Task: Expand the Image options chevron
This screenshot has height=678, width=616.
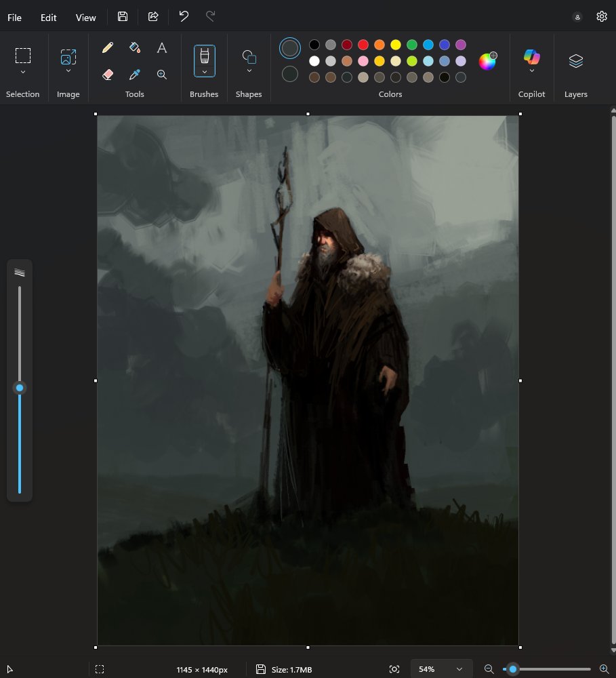Action: tap(68, 71)
